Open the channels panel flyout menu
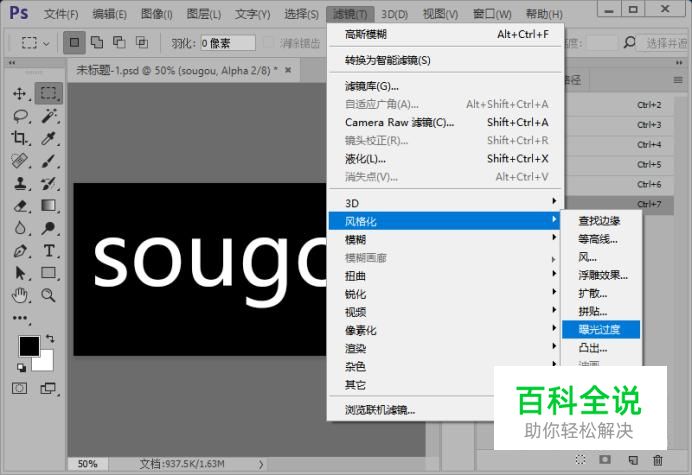The image size is (692, 475). point(678,80)
